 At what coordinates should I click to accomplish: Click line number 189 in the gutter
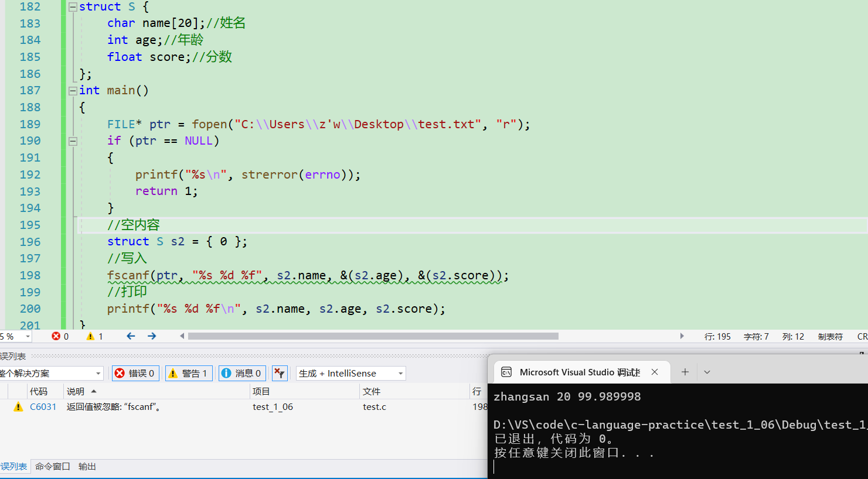click(30, 125)
